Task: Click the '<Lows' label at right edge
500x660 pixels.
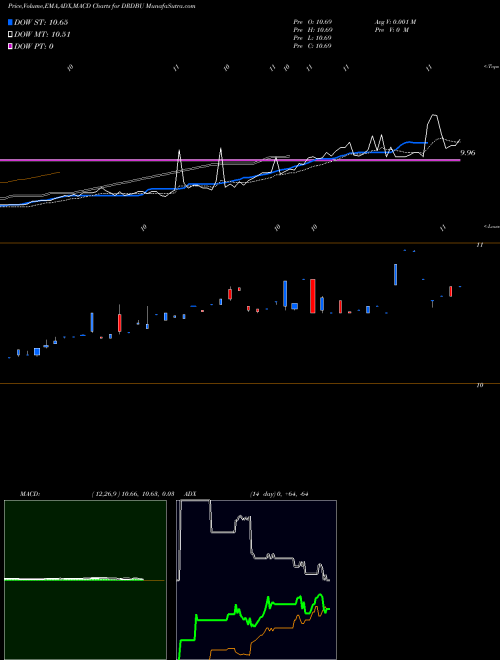Action: coord(492,226)
